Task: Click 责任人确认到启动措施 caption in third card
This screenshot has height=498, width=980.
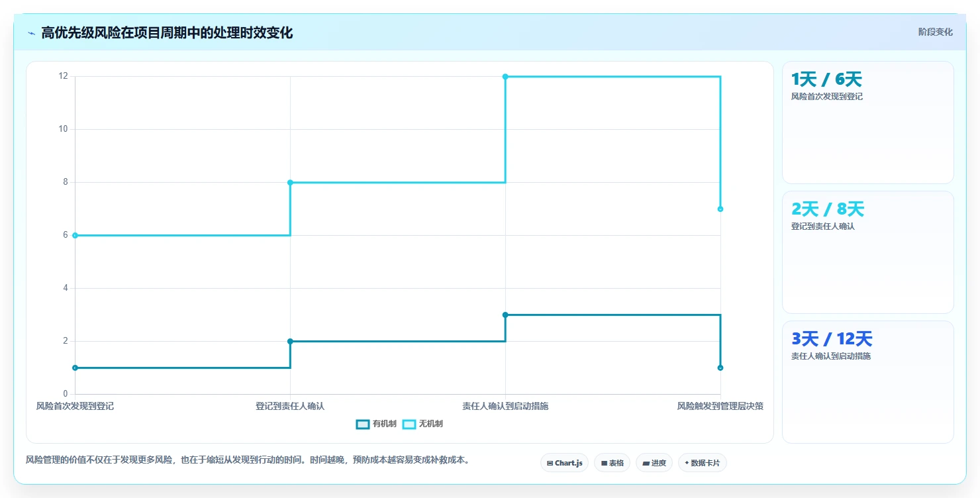Action: pyautogui.click(x=831, y=356)
